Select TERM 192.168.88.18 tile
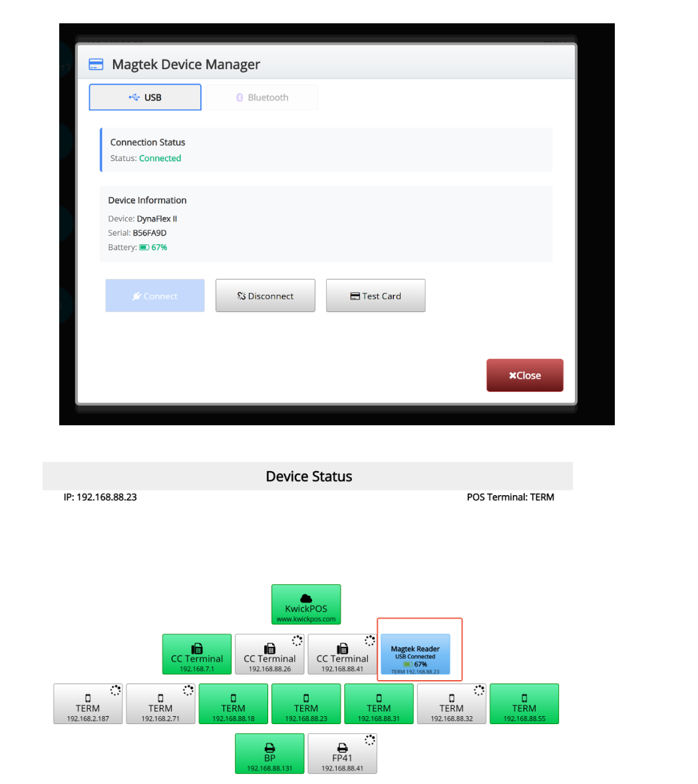 coord(234,704)
